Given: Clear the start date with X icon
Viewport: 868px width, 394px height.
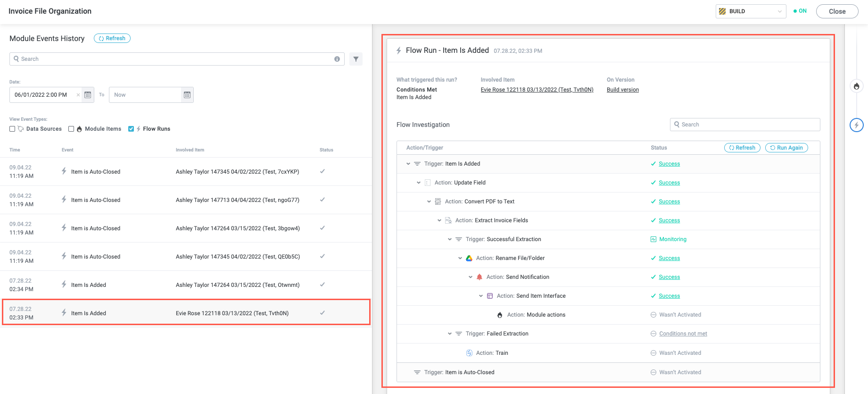Looking at the screenshot, I should (x=78, y=95).
